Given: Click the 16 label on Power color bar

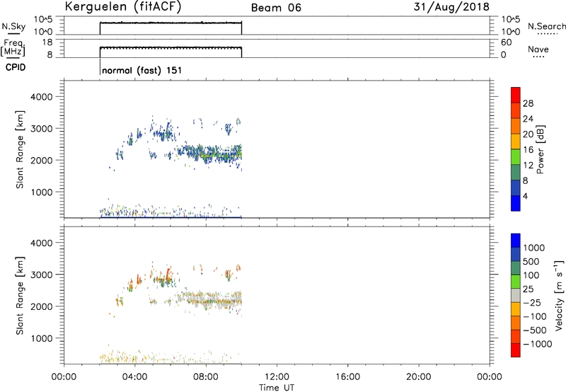Looking at the screenshot, I should tap(528, 150).
